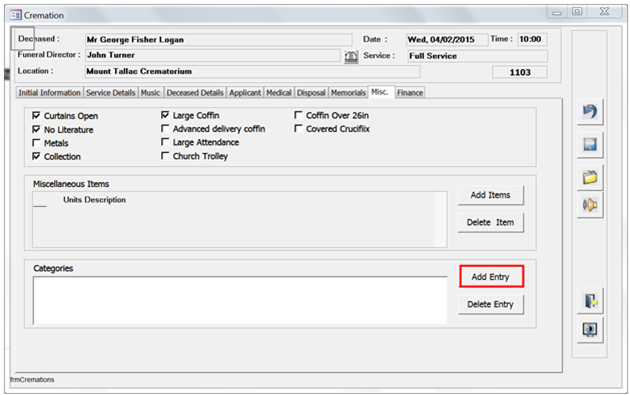This screenshot has height=395, width=630.
Task: Enable the Metals checkbox
Action: [x=36, y=143]
